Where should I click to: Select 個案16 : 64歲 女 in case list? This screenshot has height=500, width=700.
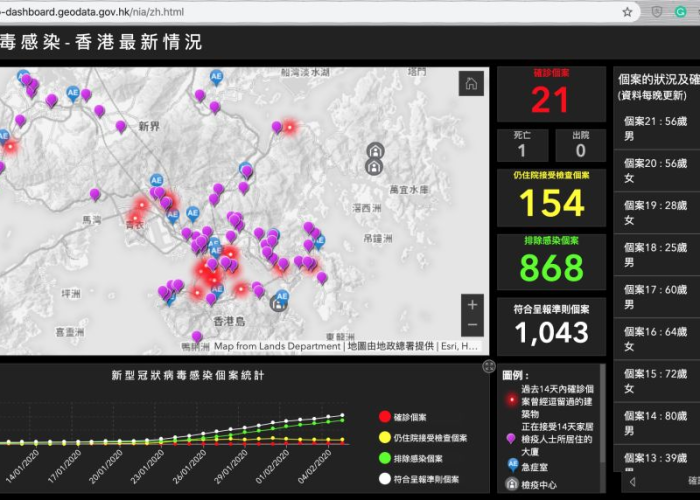657,339
